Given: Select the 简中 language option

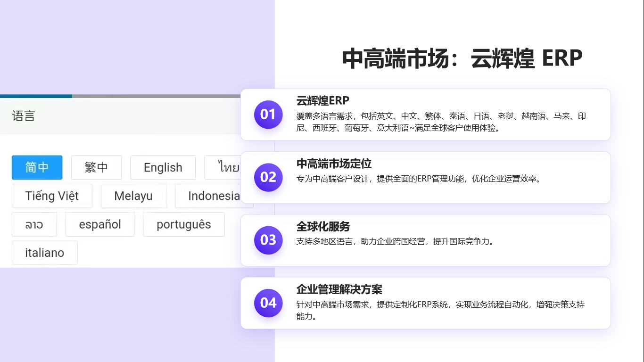Looking at the screenshot, I should point(37,167).
